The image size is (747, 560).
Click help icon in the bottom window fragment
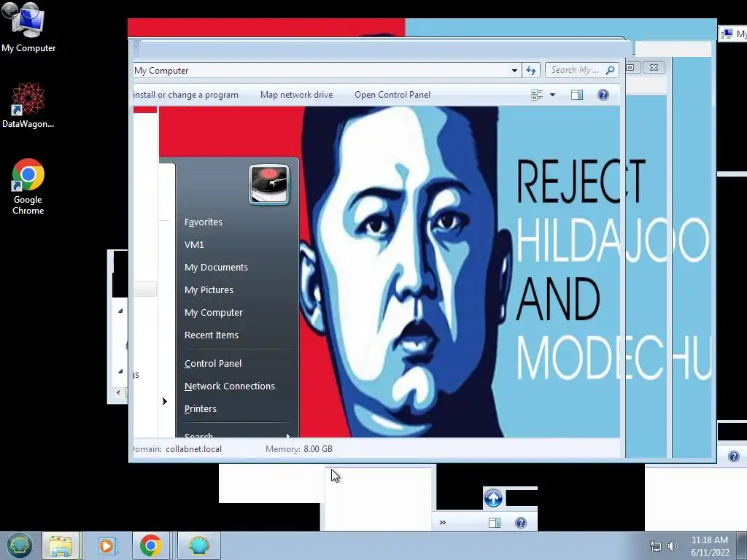pyautogui.click(x=521, y=523)
